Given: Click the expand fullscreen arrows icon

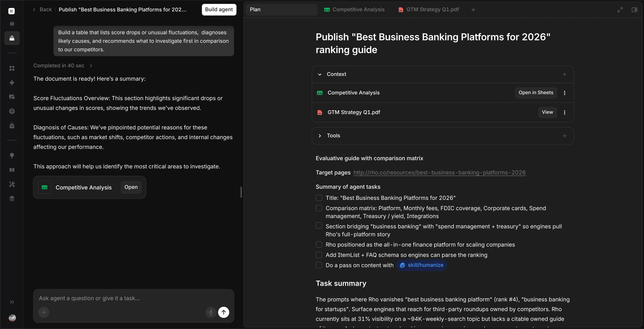Looking at the screenshot, I should click(620, 10).
